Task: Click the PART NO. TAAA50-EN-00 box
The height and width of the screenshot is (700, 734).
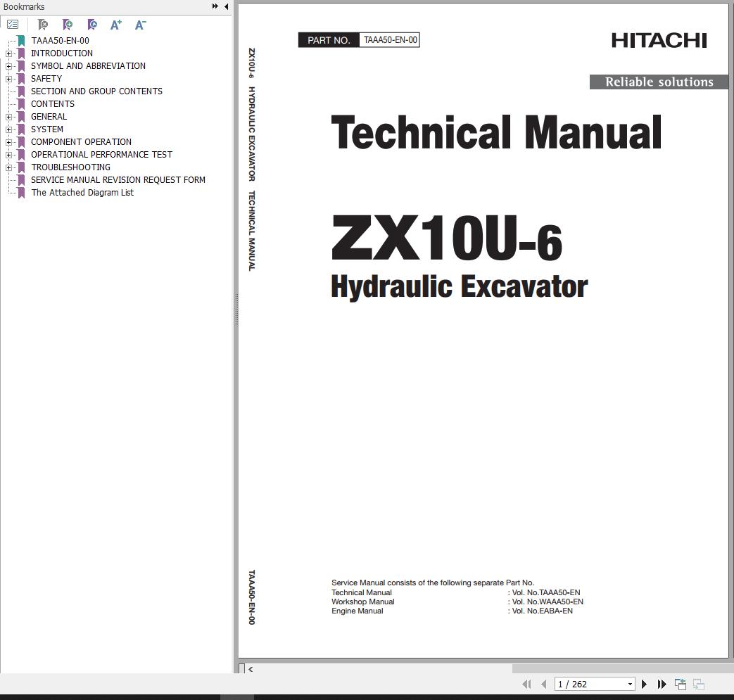Action: 359,40
